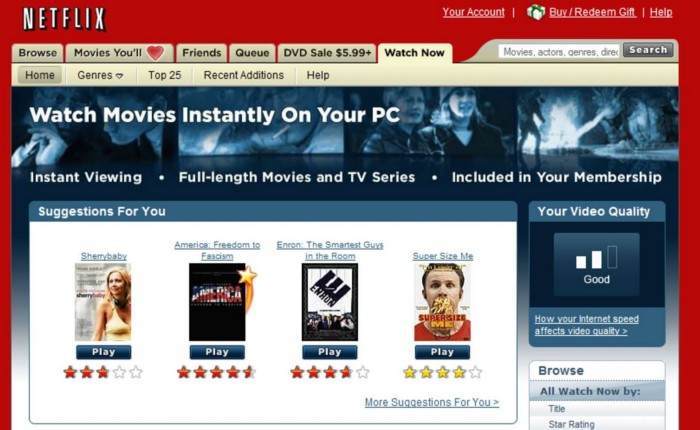Switch to the Queue tab
The image size is (700, 430).
(252, 53)
